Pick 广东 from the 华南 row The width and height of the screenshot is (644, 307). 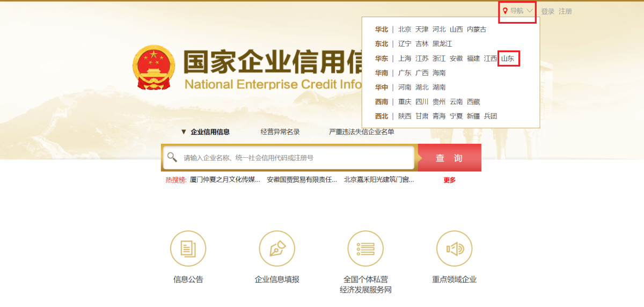click(405, 73)
